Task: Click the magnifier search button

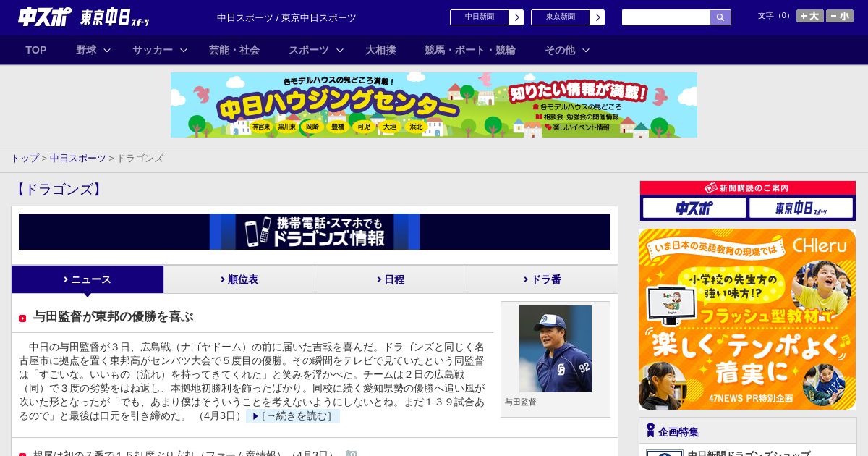Action: point(720,17)
